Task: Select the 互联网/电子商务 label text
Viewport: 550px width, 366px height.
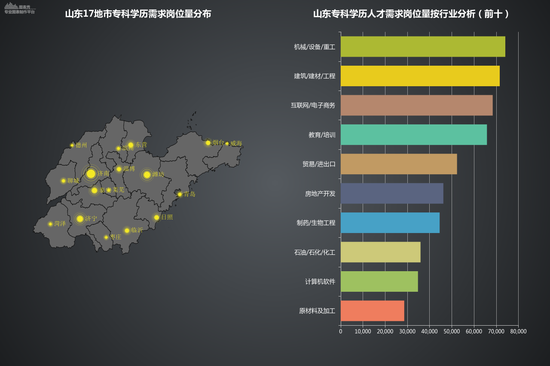Action: click(x=313, y=105)
